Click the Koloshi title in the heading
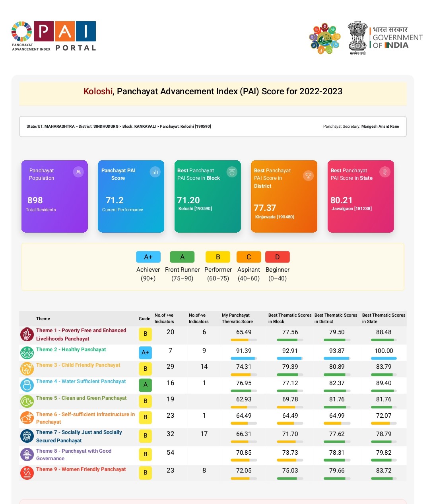Viewport: 435px width, 504px height. click(x=98, y=91)
